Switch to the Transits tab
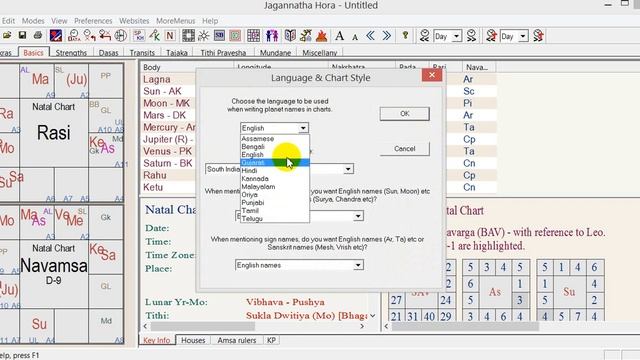Screen dimensions: 640x360 tap(142, 53)
